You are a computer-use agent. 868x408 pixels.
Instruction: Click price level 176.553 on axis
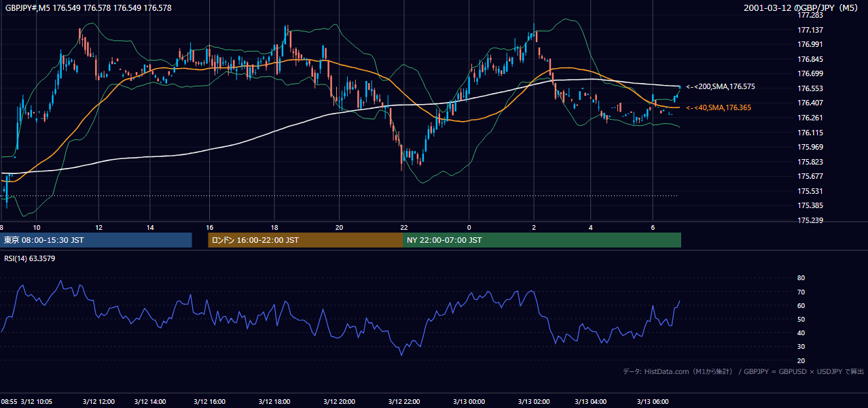(x=810, y=88)
